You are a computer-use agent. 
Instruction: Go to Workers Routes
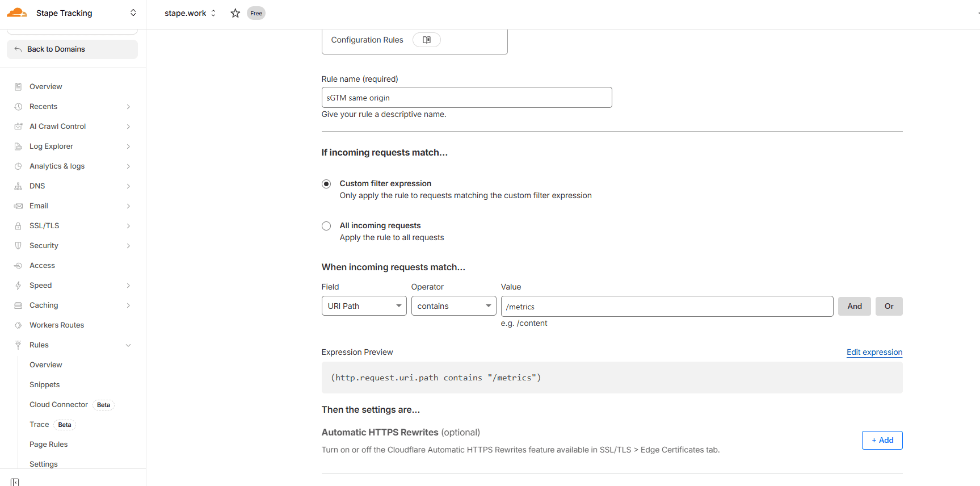(x=57, y=325)
